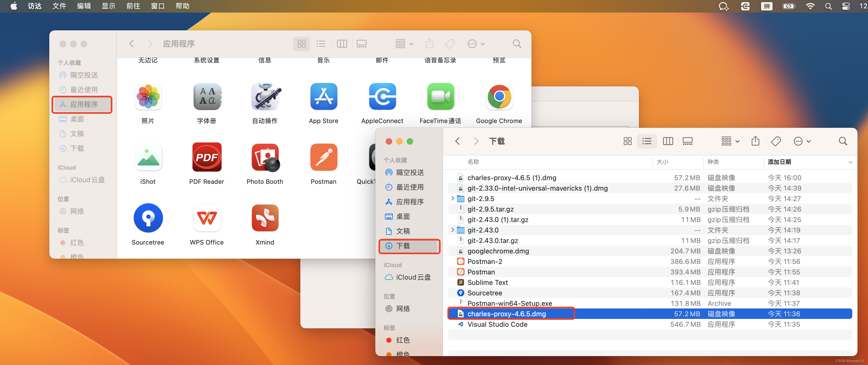
Task: Launch Sourcetree app in Applications window
Action: pyautogui.click(x=148, y=218)
